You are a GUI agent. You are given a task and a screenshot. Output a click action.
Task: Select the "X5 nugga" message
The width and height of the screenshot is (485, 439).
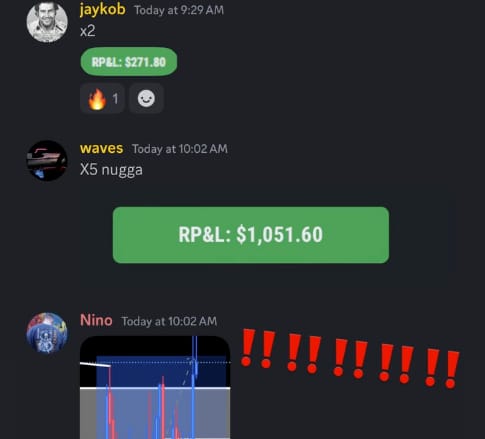pos(111,170)
